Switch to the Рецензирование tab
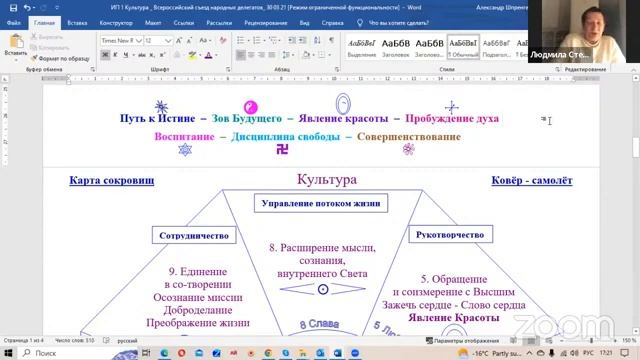This screenshot has width=640, height=360. tap(266, 23)
